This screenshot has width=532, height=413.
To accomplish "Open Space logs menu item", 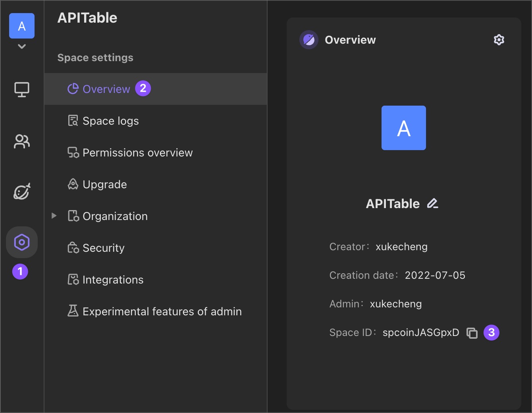I will (x=156, y=121).
